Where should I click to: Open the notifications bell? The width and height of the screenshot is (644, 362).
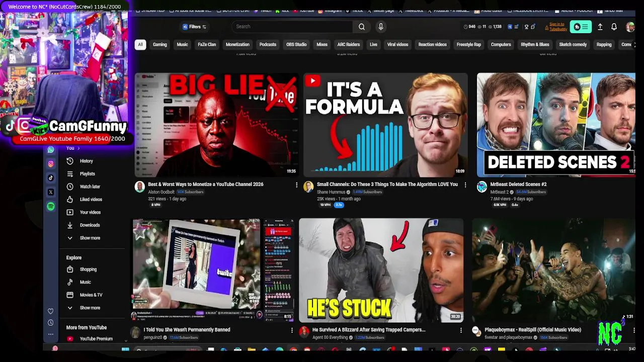(x=614, y=27)
